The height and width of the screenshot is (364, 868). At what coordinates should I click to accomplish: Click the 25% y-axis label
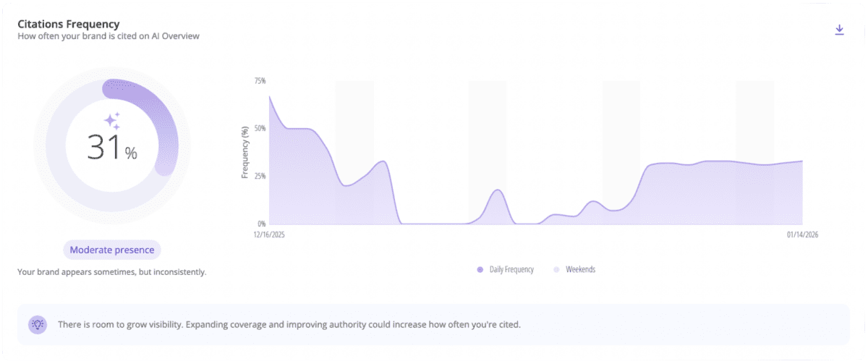tap(260, 176)
